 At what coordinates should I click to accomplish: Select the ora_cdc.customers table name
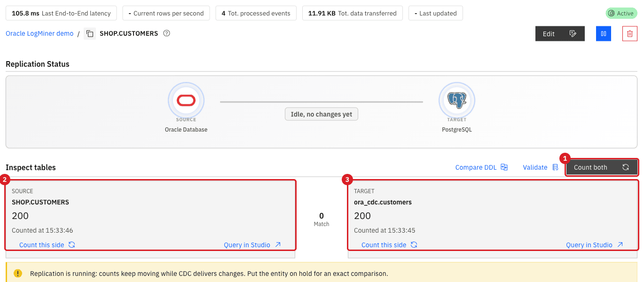click(x=383, y=202)
